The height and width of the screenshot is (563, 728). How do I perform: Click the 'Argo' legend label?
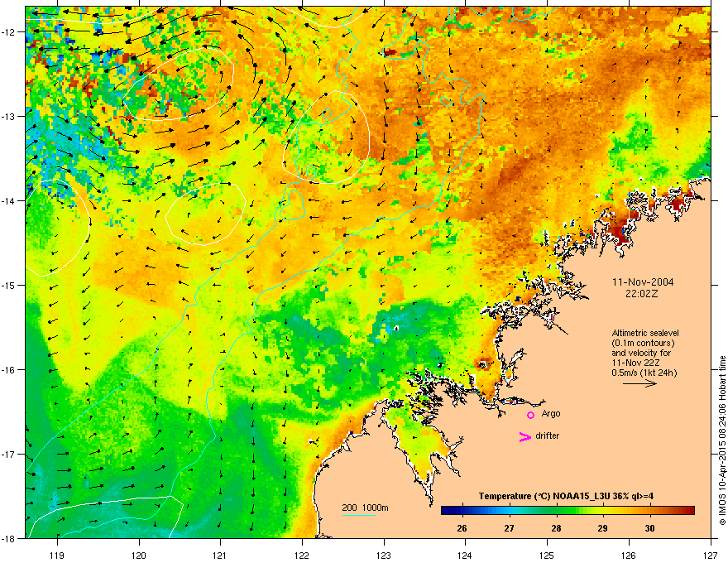(x=551, y=413)
